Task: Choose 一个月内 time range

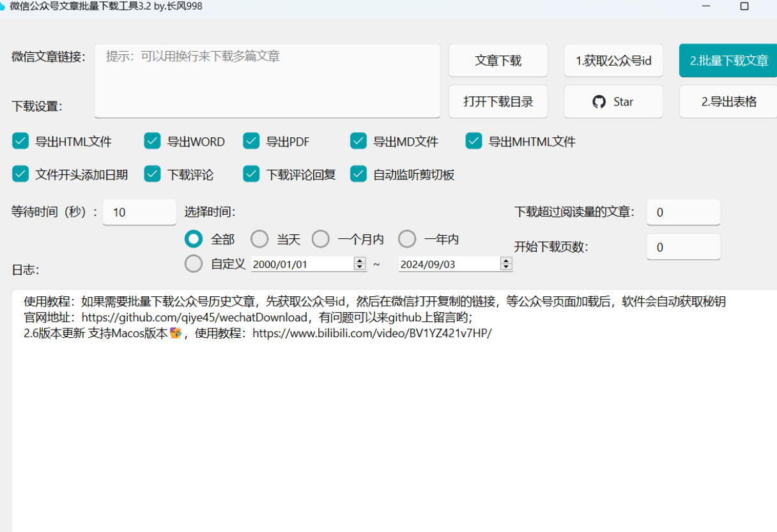Action: (x=321, y=239)
